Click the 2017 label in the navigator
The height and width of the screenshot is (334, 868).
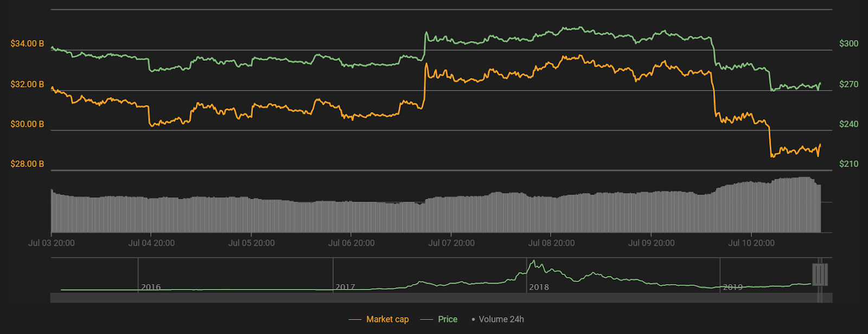pyautogui.click(x=345, y=287)
